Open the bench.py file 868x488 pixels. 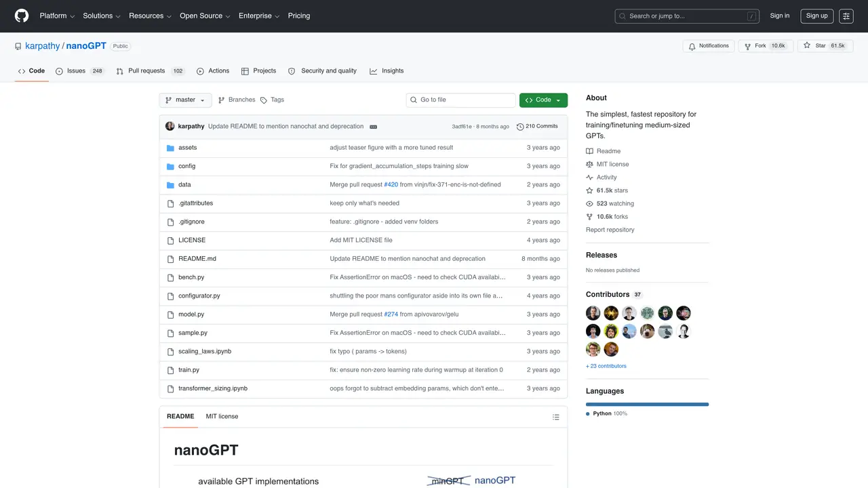pos(191,277)
